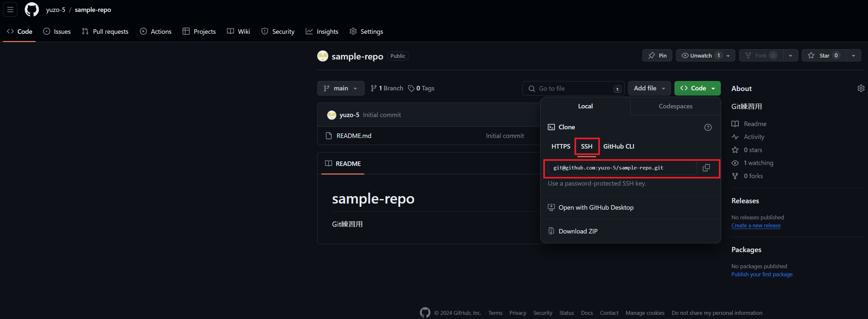The height and width of the screenshot is (319, 868).
Task: Go to yuzo-5 in breadcrumb
Action: click(56, 10)
